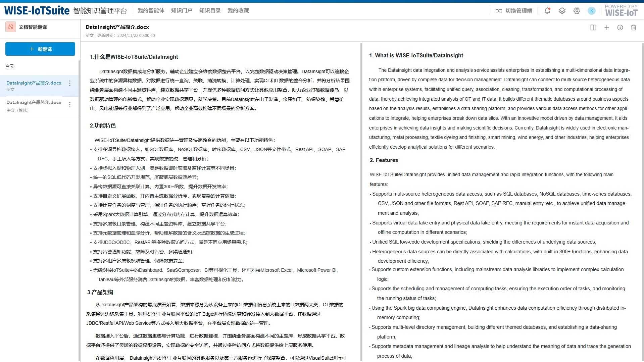Toggle the shuffle icon next to 切换管理端
The width and height of the screenshot is (644, 362).
tap(499, 10)
